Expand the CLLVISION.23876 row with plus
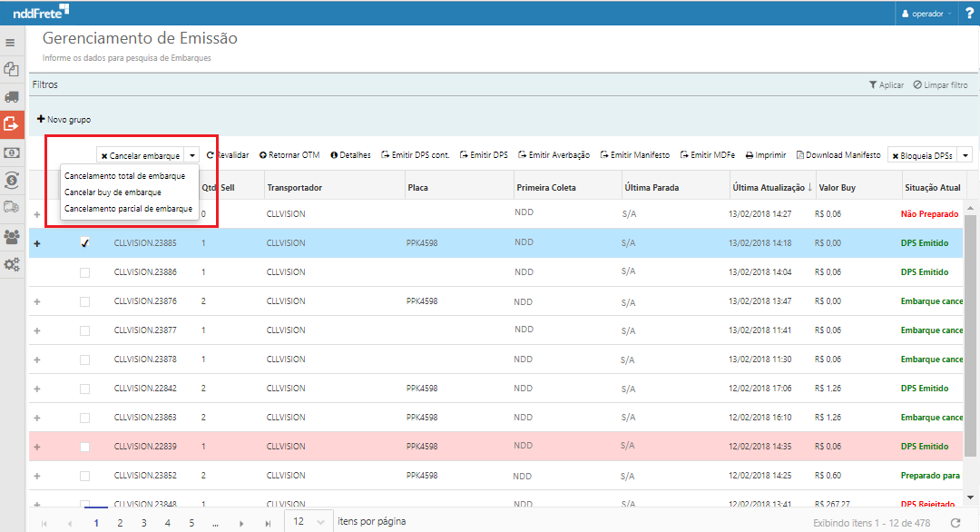The width and height of the screenshot is (980, 532). [37, 301]
